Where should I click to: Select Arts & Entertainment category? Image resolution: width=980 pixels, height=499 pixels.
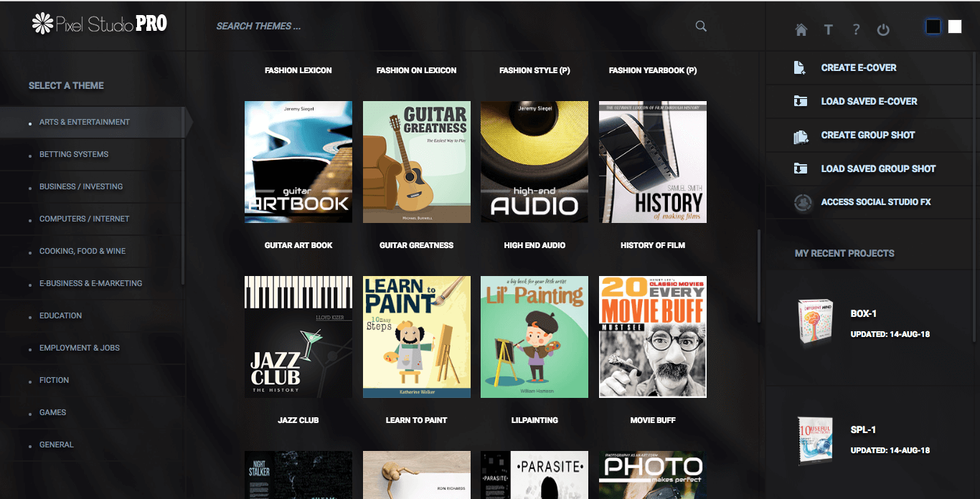tap(92, 122)
